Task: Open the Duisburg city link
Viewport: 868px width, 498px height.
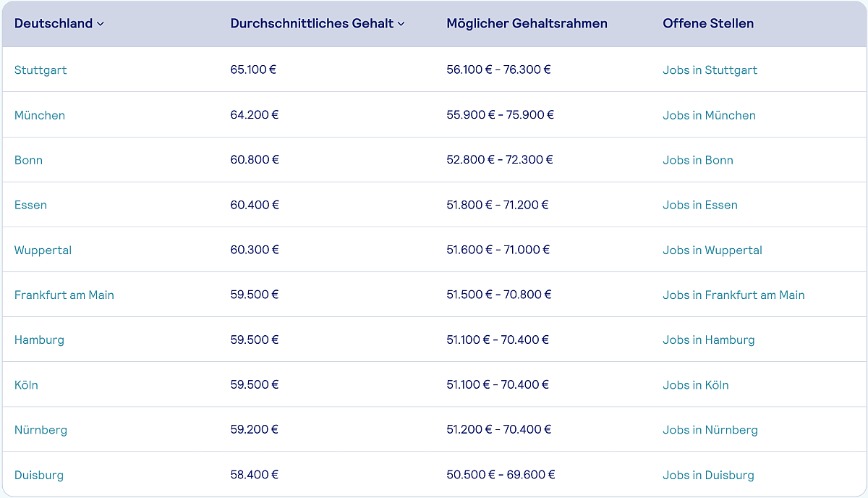Action: [39, 476]
